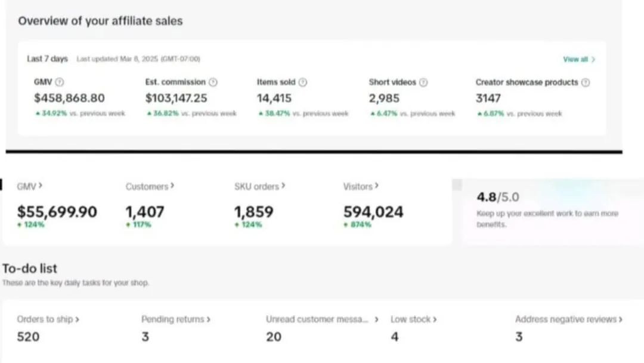Click the 520 orders to ship count
This screenshot has height=363, width=644.
[x=28, y=337]
